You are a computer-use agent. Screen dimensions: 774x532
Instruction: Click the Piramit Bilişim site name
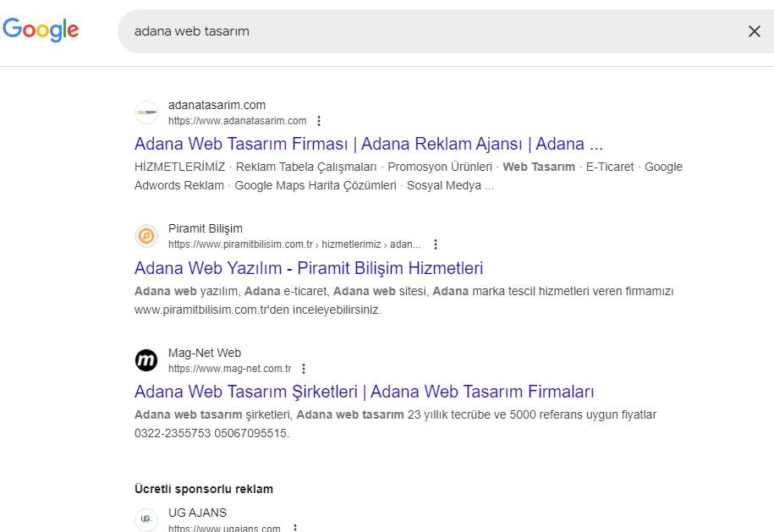[x=206, y=228]
